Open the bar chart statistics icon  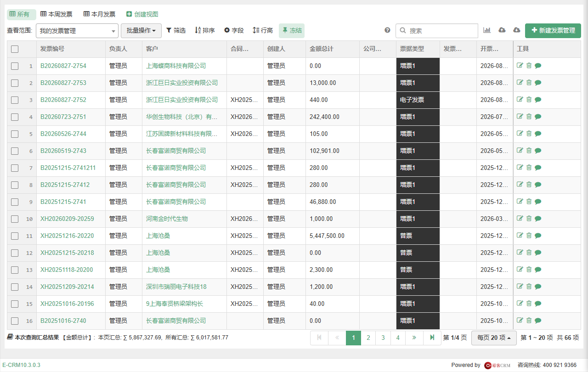487,30
